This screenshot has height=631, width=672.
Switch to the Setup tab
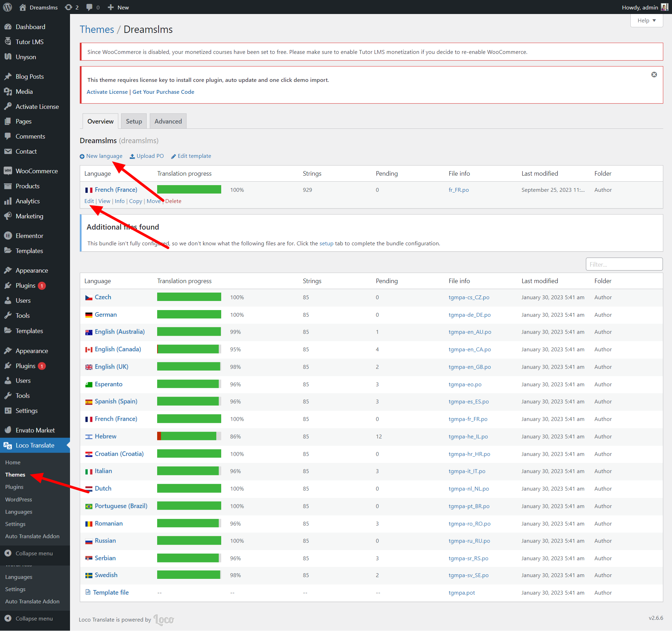click(x=134, y=121)
